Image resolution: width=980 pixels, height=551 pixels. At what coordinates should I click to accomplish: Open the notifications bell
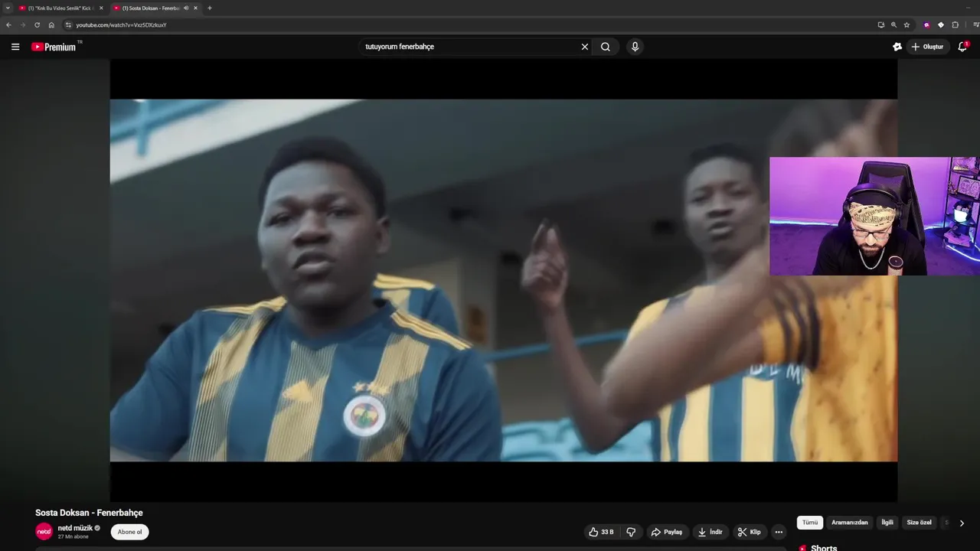click(962, 47)
